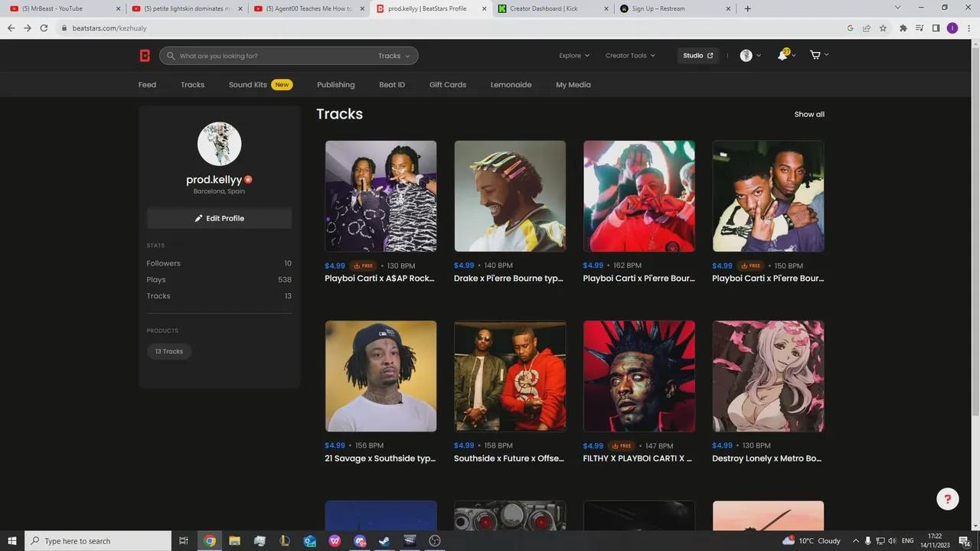980x551 pixels.
Task: Type in the Windows taskbar search box
Action: coord(98,541)
